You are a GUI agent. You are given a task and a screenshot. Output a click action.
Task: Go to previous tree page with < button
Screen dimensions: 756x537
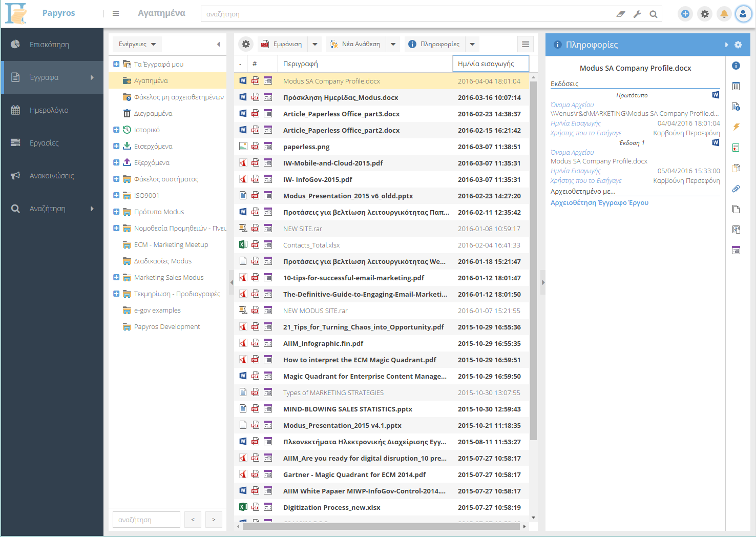tap(193, 520)
